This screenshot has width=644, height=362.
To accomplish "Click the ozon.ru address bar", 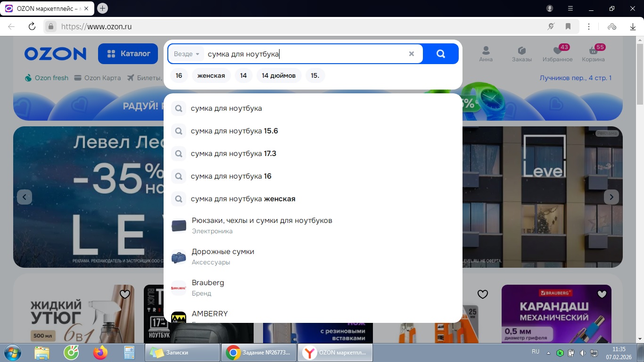I will tap(302, 26).
